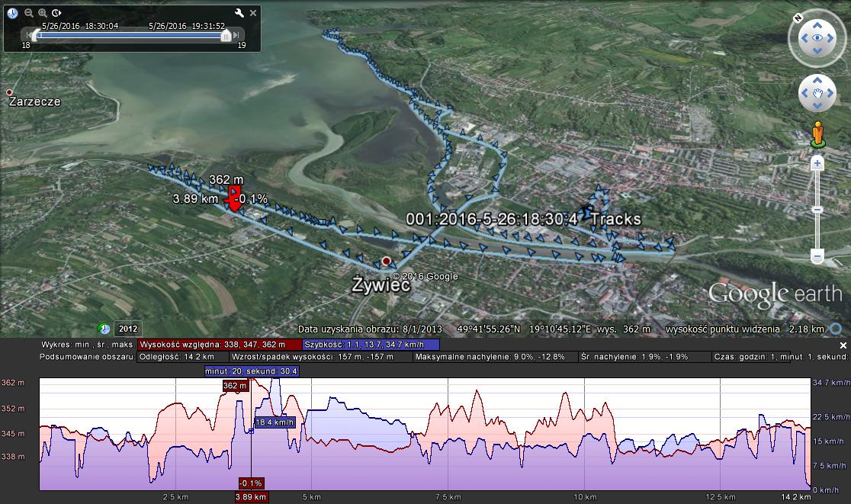Zoom out with the bottom minus button

click(x=817, y=255)
